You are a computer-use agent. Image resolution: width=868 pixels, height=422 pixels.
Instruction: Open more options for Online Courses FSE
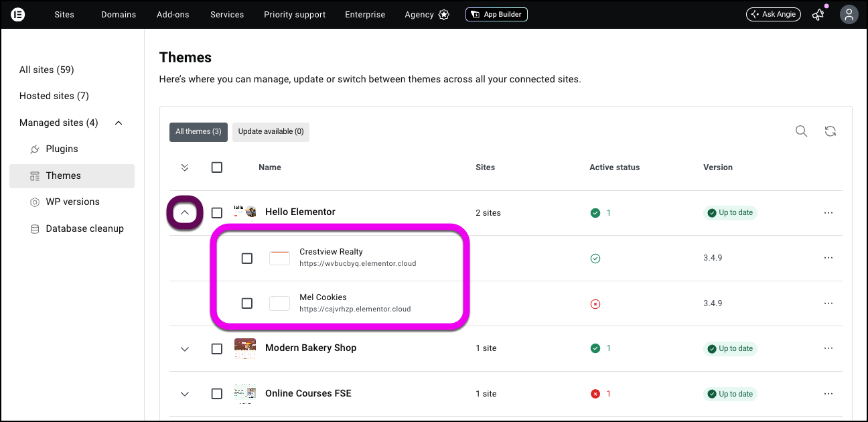click(828, 394)
